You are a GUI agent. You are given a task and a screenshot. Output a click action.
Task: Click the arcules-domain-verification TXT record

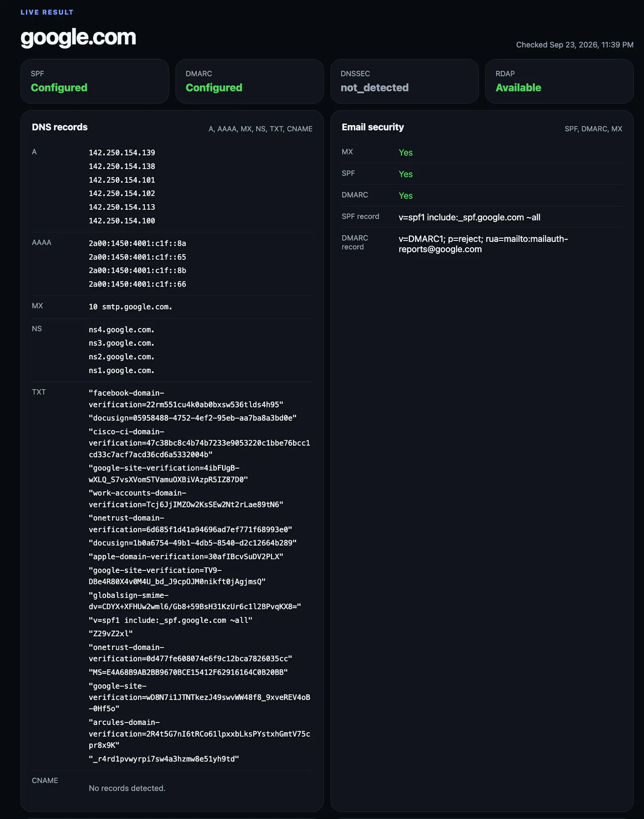click(x=200, y=734)
